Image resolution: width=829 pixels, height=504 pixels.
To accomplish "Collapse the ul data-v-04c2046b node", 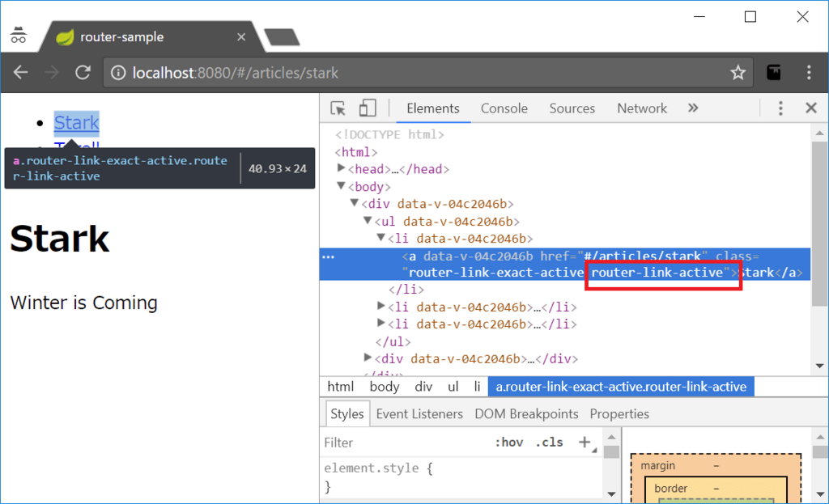I will coord(368,221).
